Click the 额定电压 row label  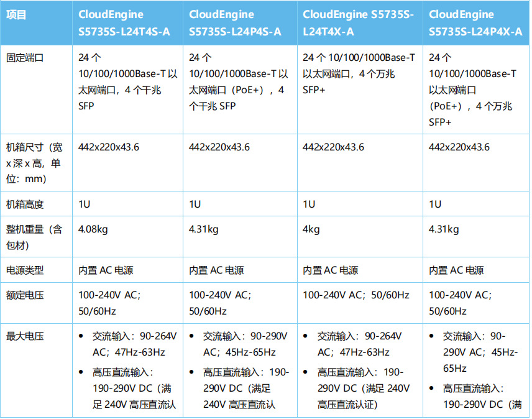[x=25, y=295]
